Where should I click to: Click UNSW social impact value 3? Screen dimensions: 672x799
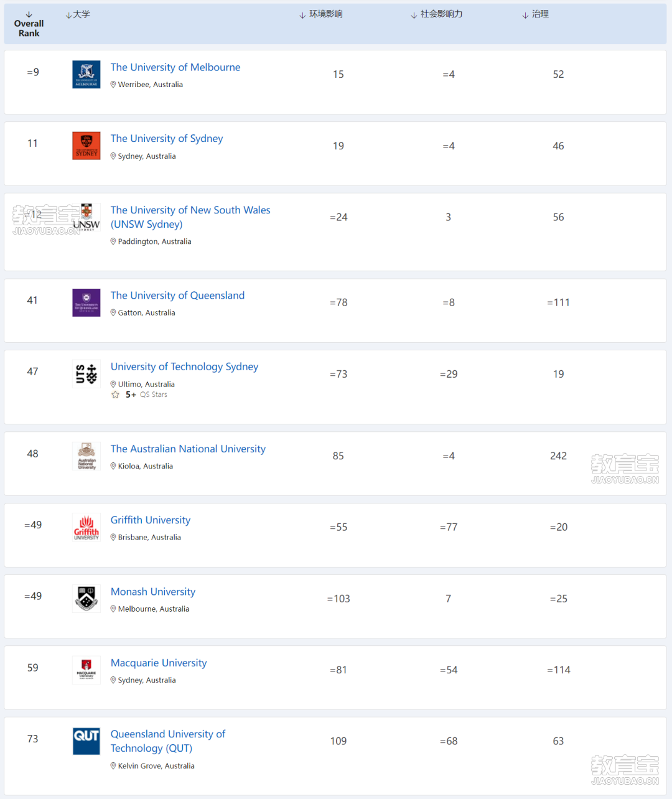pos(448,217)
